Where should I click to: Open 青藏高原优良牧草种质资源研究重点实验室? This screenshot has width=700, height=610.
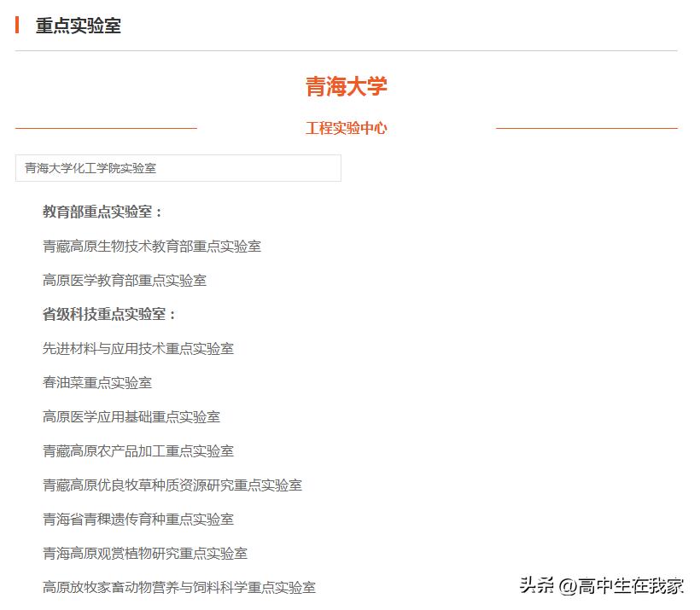click(171, 485)
